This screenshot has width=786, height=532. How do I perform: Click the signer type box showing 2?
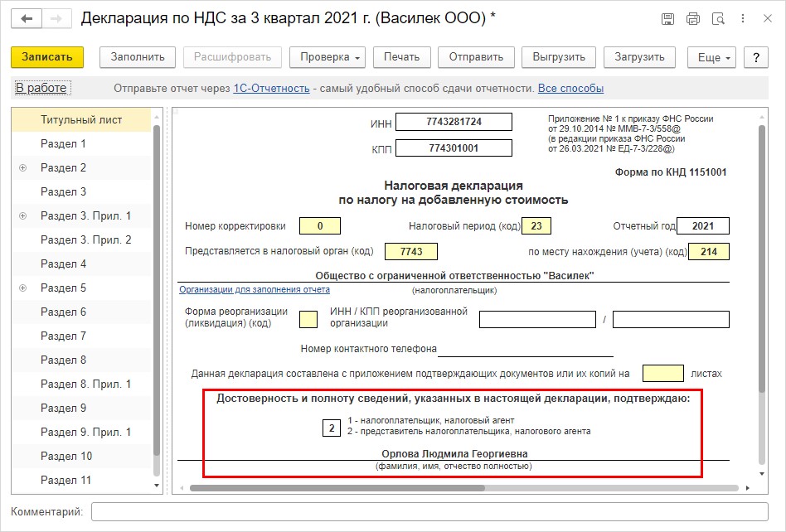332,428
